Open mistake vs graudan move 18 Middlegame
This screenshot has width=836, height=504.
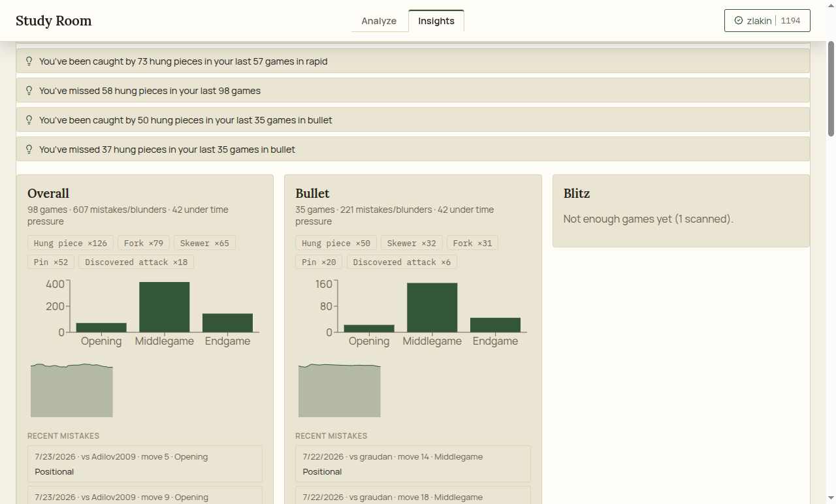tap(413, 495)
